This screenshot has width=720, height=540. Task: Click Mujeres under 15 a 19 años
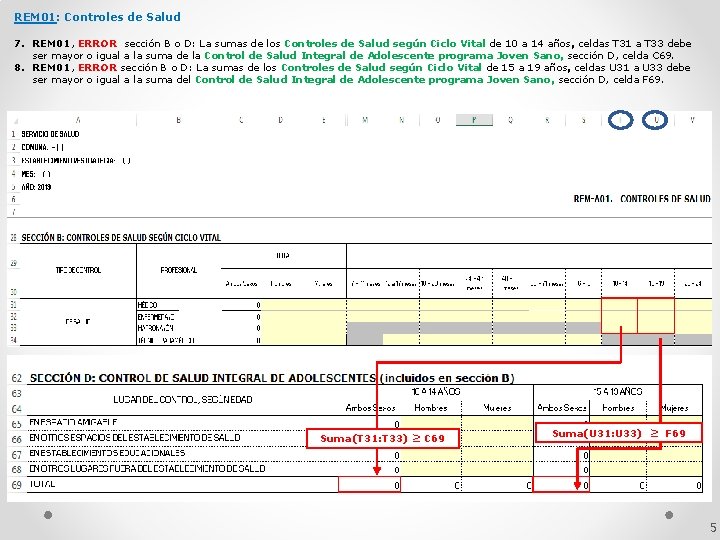coord(674,408)
